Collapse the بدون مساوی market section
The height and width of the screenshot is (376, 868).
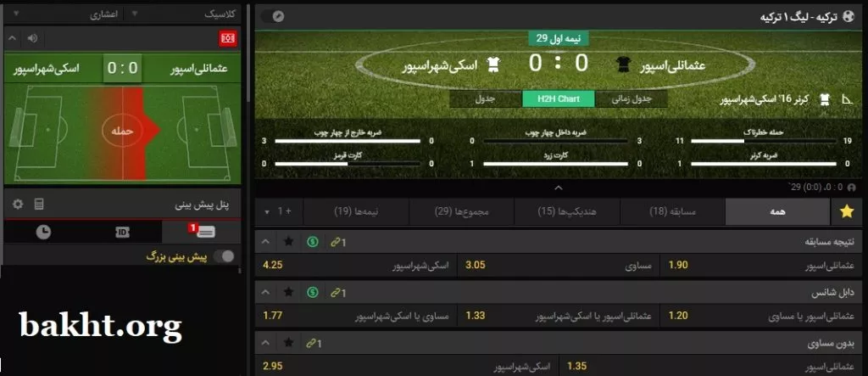tap(265, 343)
